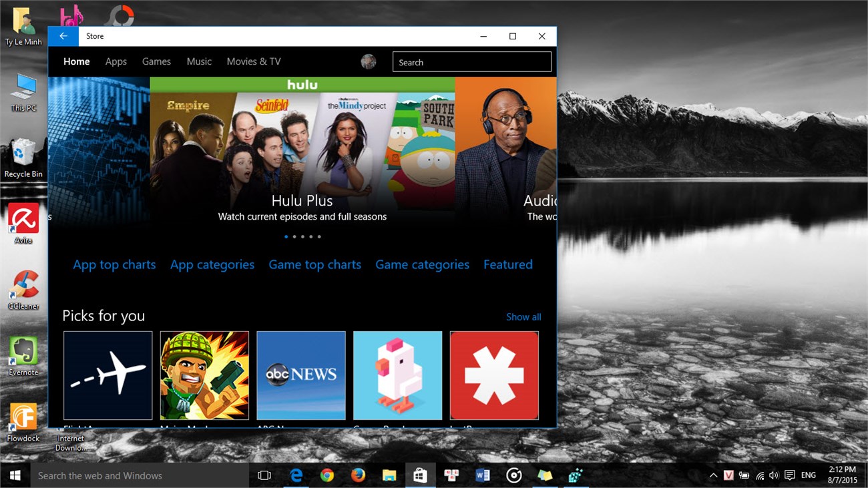Open the circular ring app on the taskbar
The image size is (868, 488).
click(513, 475)
